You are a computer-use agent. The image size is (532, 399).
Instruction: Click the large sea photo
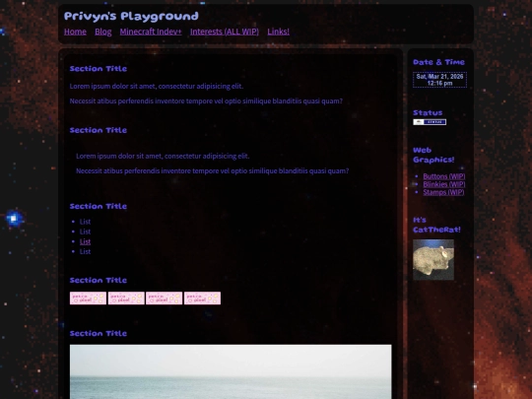(231, 371)
